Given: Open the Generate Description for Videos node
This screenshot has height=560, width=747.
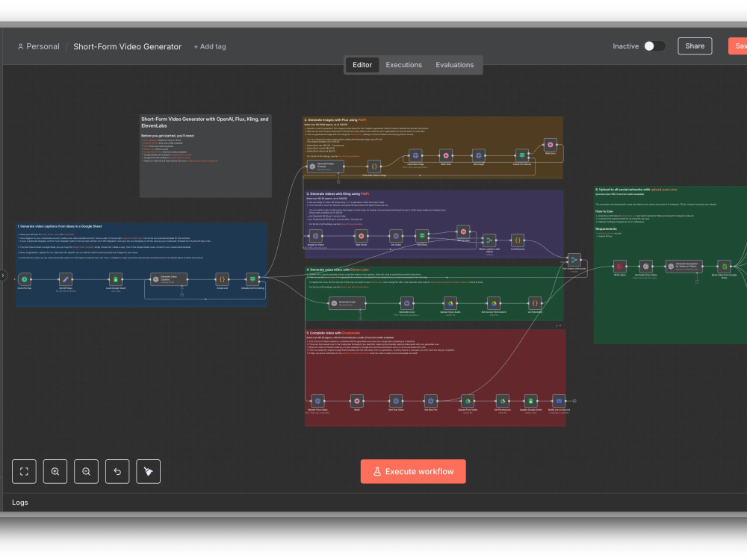Looking at the screenshot, I should click(684, 267).
